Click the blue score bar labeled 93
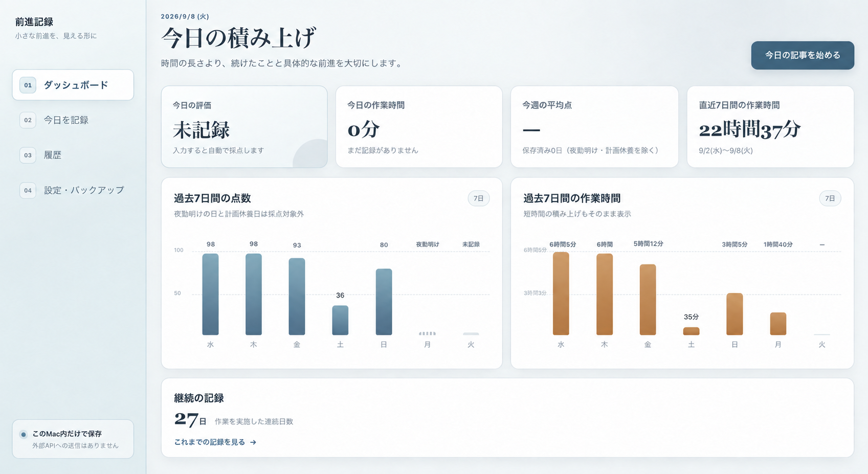The image size is (868, 474). coord(297,297)
